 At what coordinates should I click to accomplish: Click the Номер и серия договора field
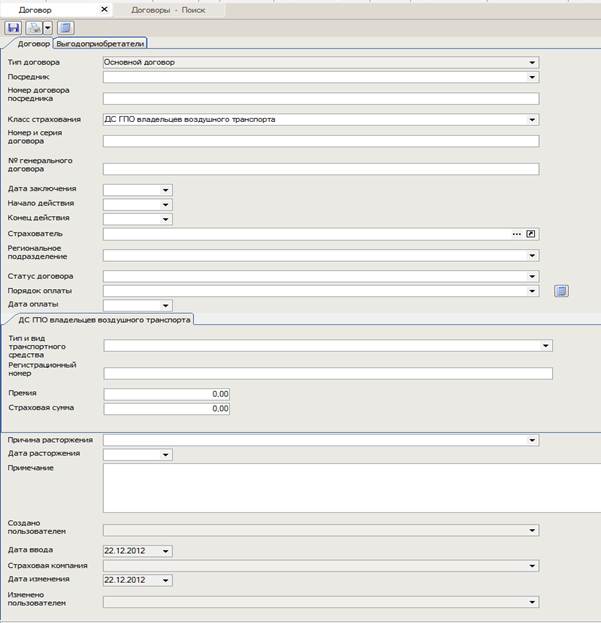[320, 141]
